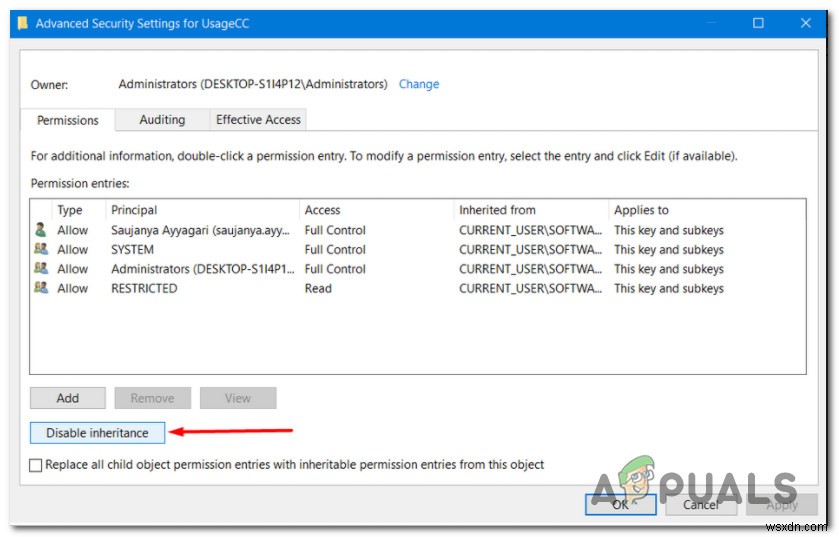The width and height of the screenshot is (839, 537).
Task: Enable Replace all child object permission entries
Action: point(35,465)
